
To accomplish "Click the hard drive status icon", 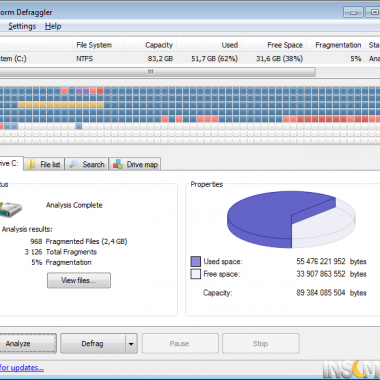I will 10,209.
